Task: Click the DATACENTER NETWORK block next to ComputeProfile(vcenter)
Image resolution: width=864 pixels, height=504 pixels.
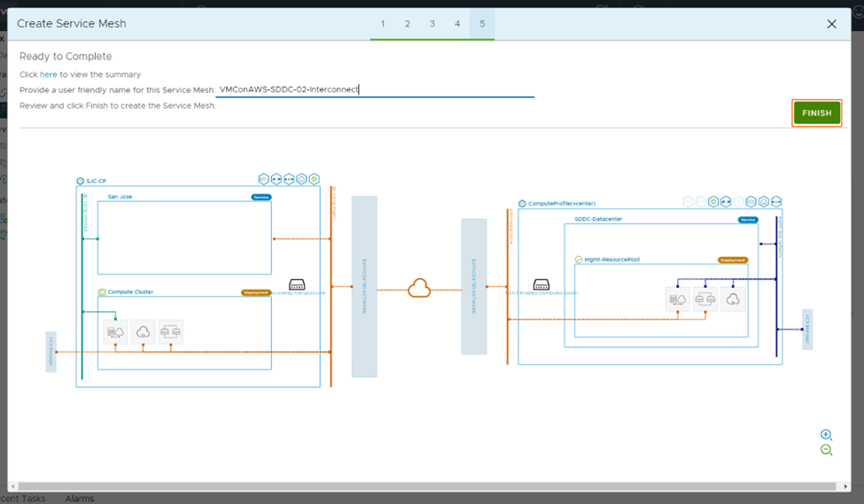Action: pos(474,286)
